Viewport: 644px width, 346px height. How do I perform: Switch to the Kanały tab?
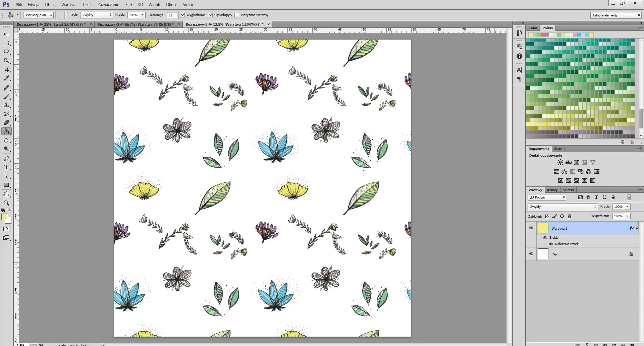(x=552, y=190)
